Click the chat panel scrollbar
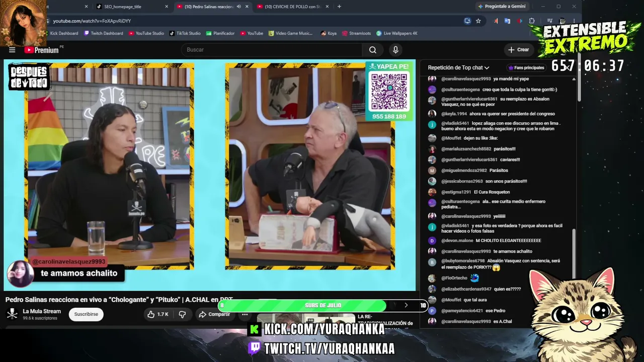The height and width of the screenshot is (362, 644). (x=574, y=254)
